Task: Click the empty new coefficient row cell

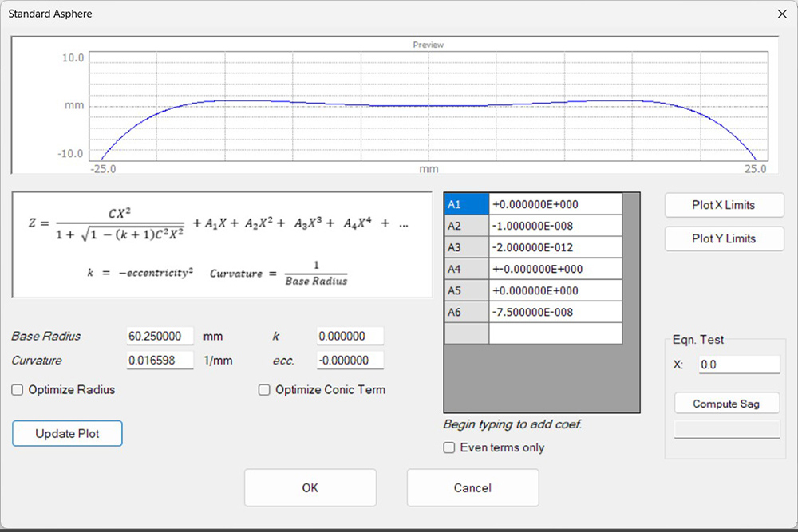Action: click(x=555, y=333)
